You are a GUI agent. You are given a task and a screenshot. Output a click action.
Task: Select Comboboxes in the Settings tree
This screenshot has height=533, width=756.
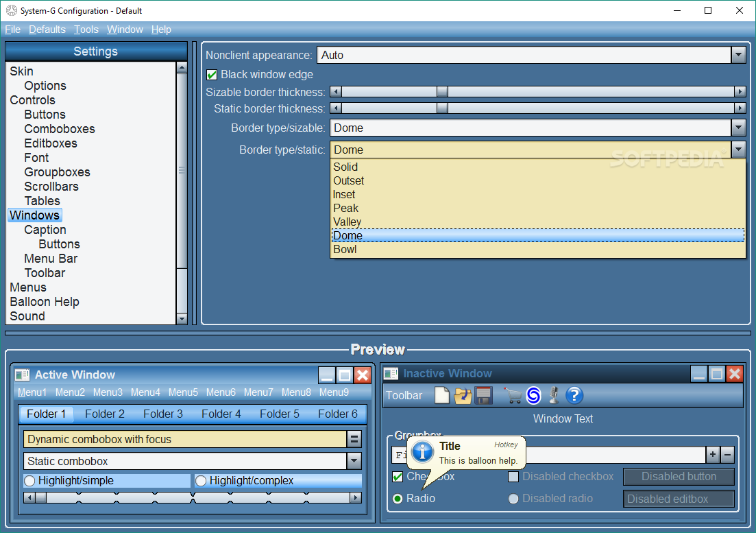(60, 129)
